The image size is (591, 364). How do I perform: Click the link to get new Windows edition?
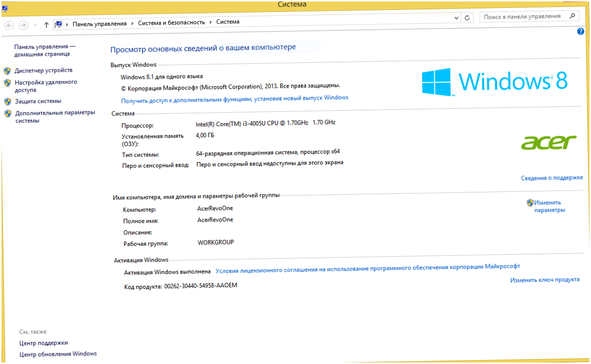pos(235,99)
